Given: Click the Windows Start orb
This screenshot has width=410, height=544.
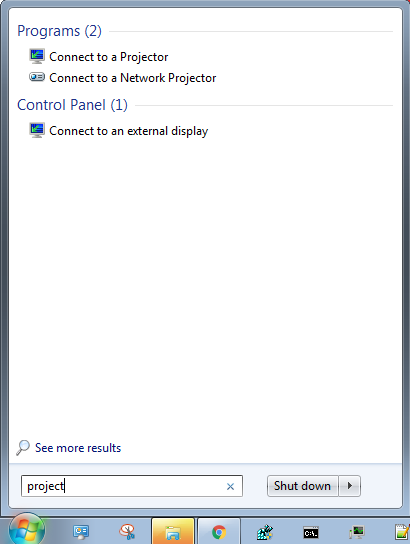Looking at the screenshot, I should (27, 530).
